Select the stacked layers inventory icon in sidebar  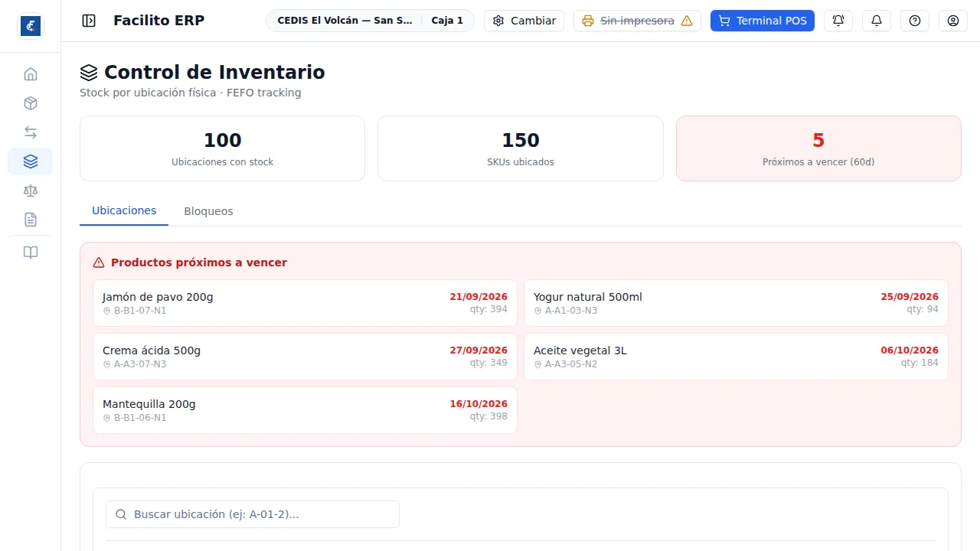31,161
